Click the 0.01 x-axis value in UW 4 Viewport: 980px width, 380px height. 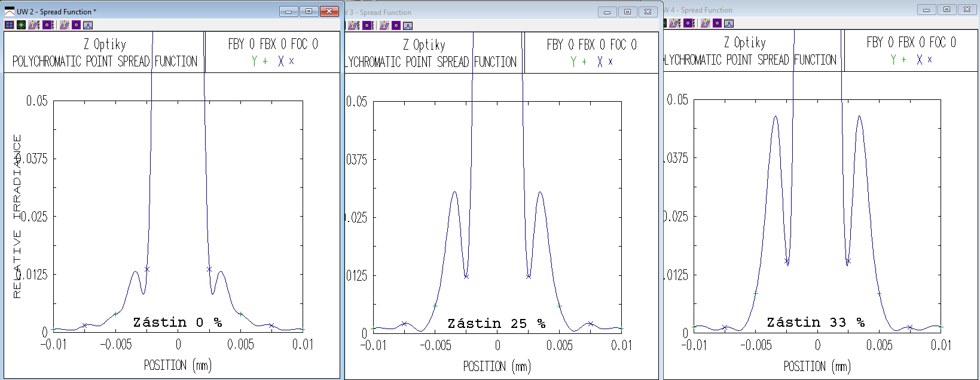click(x=941, y=345)
